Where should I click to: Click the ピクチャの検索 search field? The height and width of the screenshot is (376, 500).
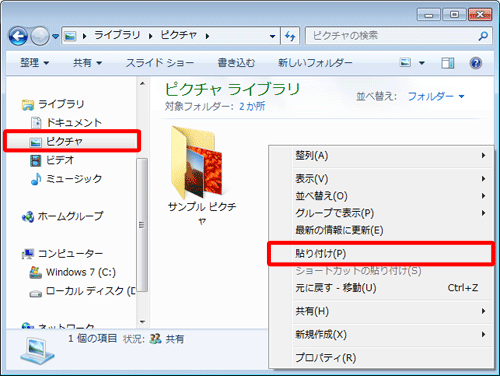click(x=398, y=36)
